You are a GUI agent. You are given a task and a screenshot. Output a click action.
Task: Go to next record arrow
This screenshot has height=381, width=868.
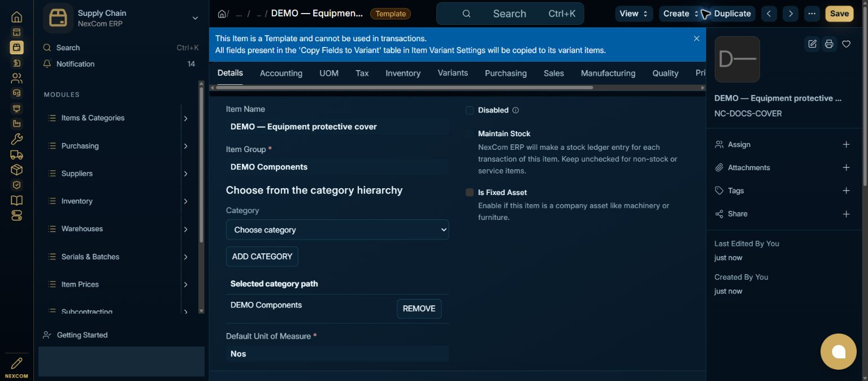pos(791,14)
